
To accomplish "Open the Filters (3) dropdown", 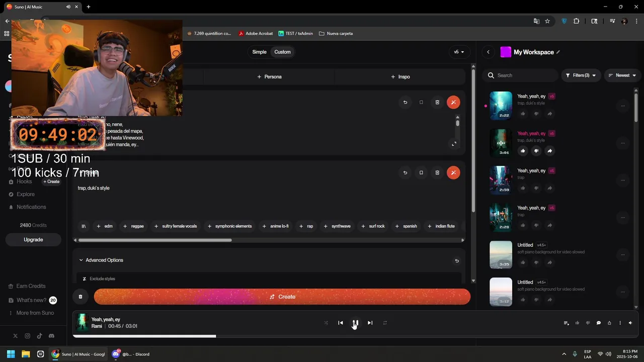I will [x=581, y=75].
